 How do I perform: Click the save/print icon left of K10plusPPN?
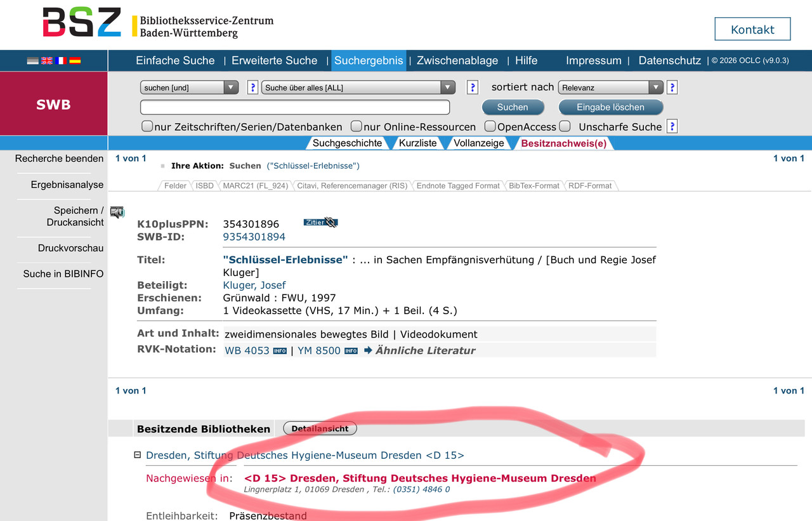click(x=117, y=213)
